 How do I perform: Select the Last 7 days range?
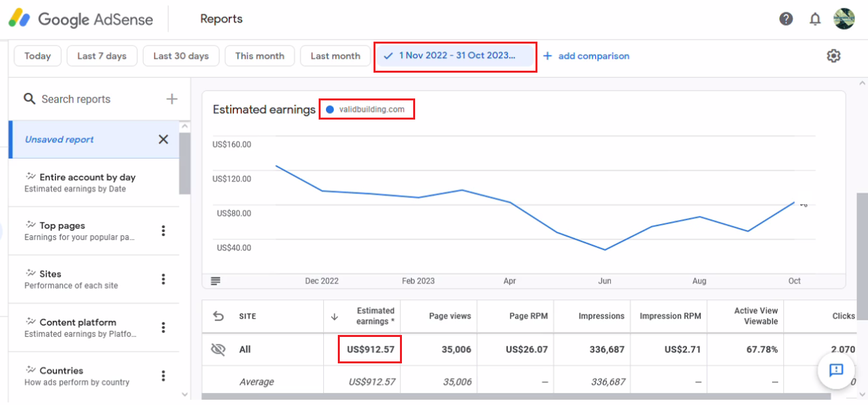(102, 56)
